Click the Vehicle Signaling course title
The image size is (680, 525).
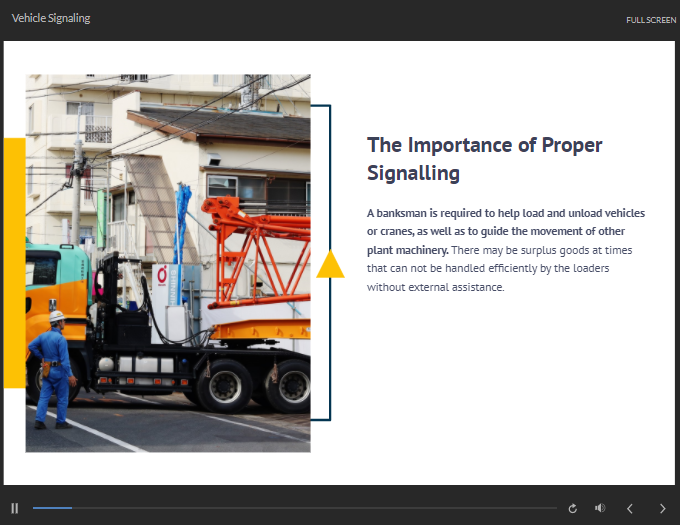[x=51, y=18]
